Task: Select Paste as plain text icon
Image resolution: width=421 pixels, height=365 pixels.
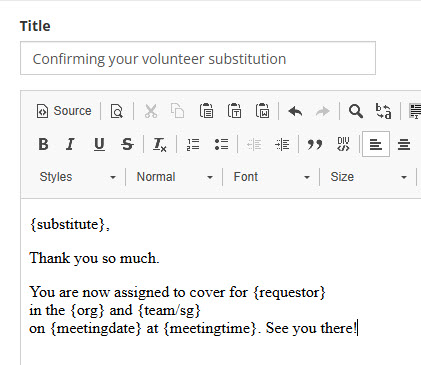Action: tap(235, 111)
